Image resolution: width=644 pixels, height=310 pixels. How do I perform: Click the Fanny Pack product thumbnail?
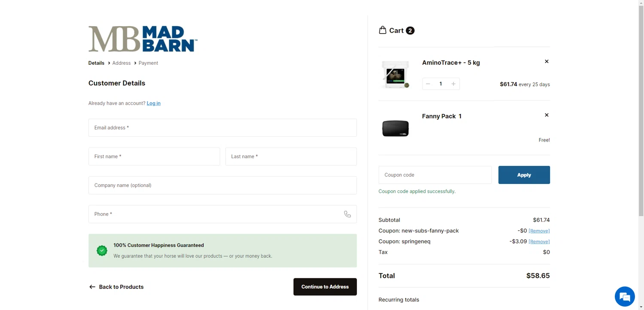(x=395, y=128)
